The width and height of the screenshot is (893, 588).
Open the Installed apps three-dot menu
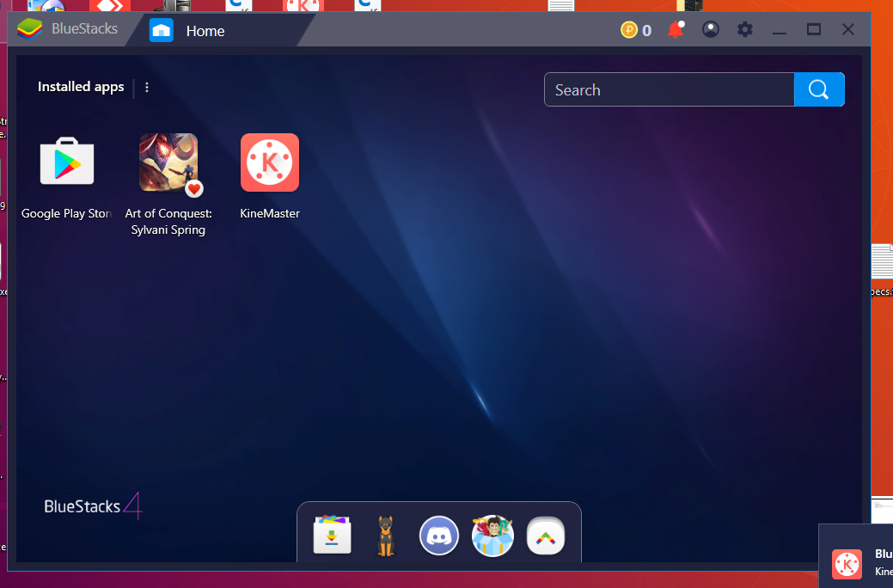click(147, 87)
